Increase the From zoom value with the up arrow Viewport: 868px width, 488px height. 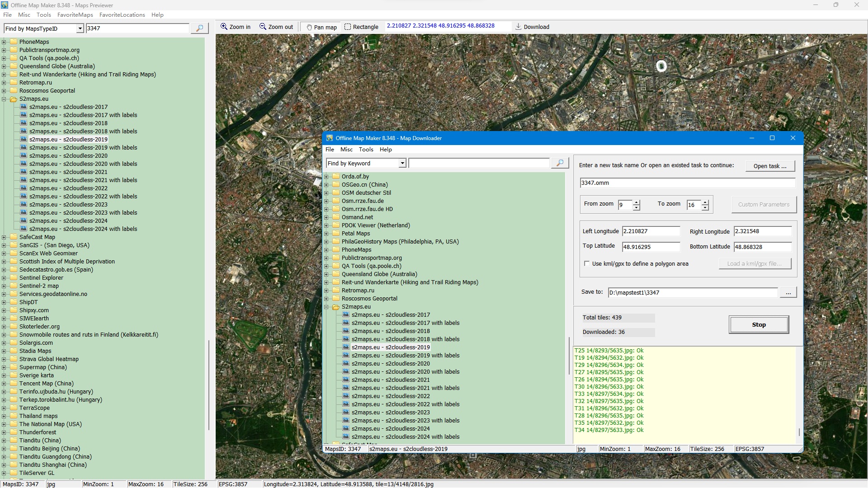pyautogui.click(x=637, y=202)
